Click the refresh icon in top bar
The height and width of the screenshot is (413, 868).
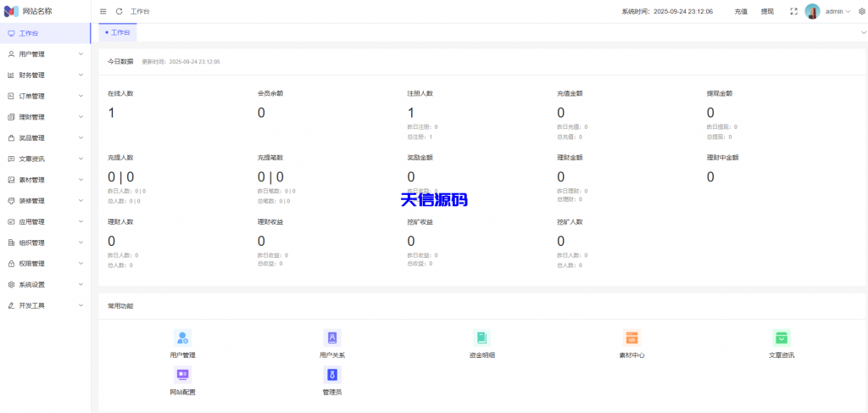coord(119,12)
